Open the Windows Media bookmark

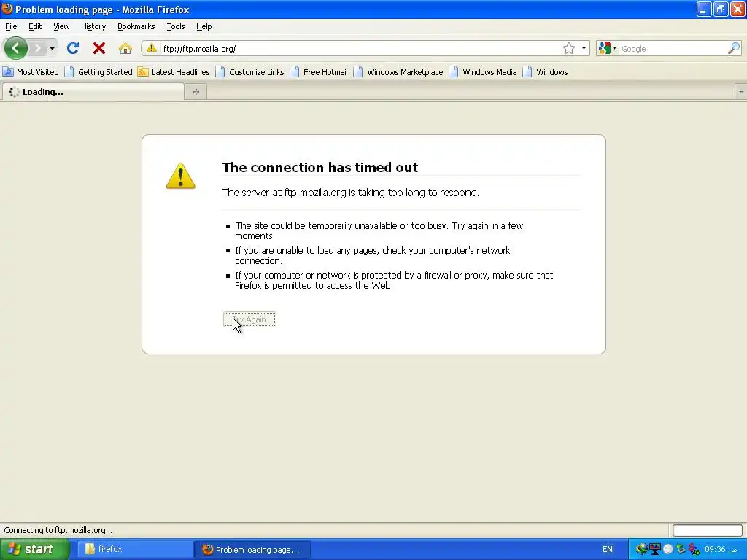483,72
